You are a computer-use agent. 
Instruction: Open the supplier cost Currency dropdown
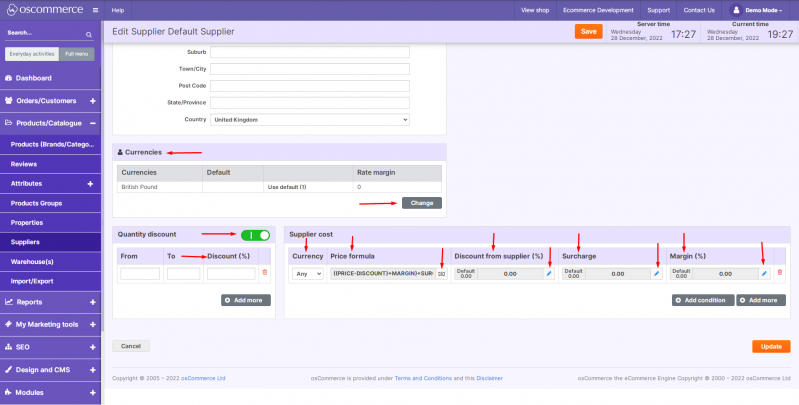pos(306,273)
